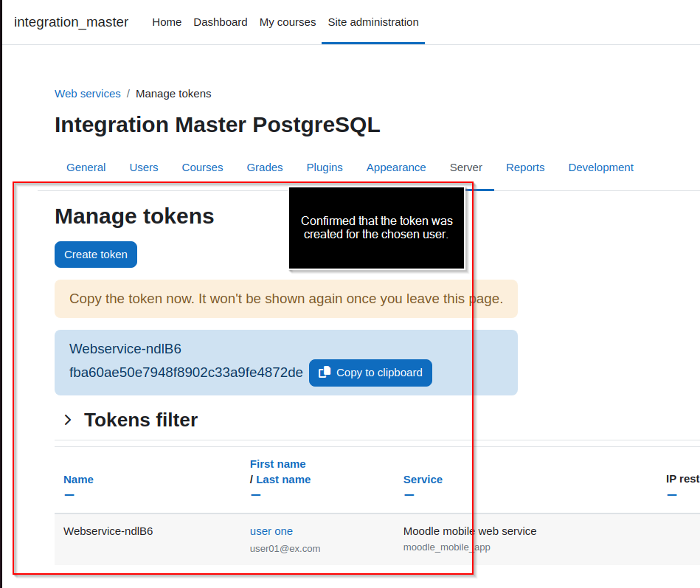Switch to the Grades tab
This screenshot has height=588, width=700.
pos(265,167)
